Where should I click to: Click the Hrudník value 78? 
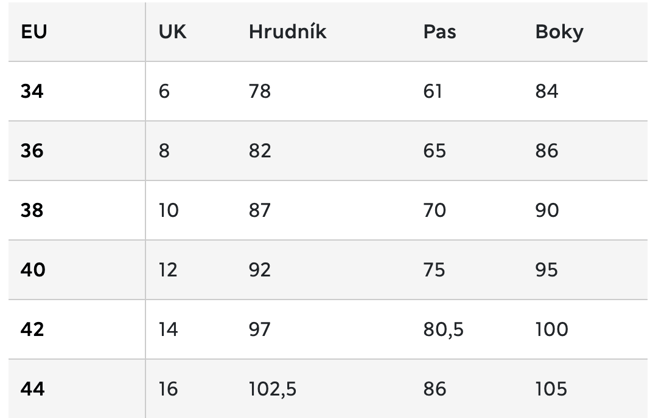pyautogui.click(x=260, y=91)
